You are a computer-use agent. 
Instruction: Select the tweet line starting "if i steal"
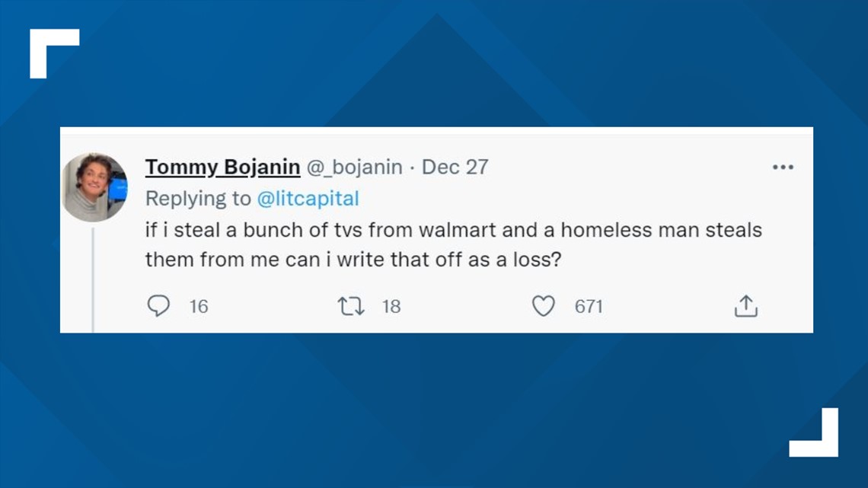pyautogui.click(x=453, y=230)
